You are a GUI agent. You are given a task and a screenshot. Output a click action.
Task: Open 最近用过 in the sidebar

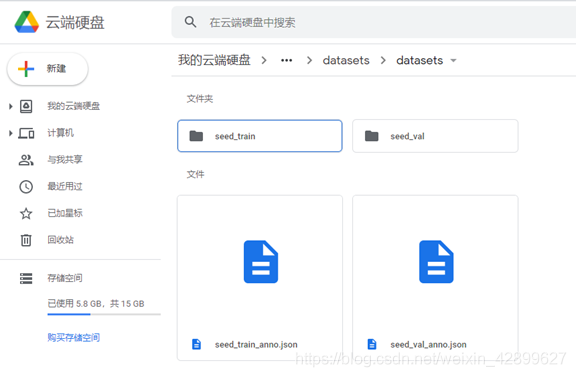(65, 186)
